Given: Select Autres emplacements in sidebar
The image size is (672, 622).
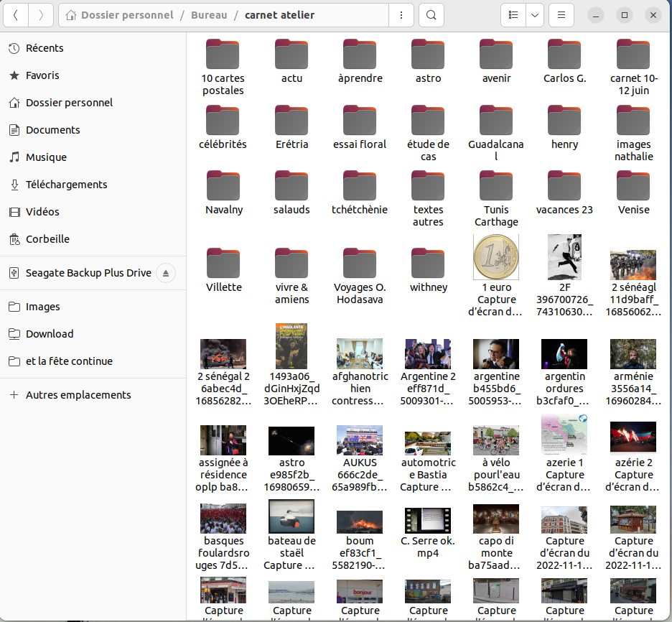Looking at the screenshot, I should pos(78,395).
